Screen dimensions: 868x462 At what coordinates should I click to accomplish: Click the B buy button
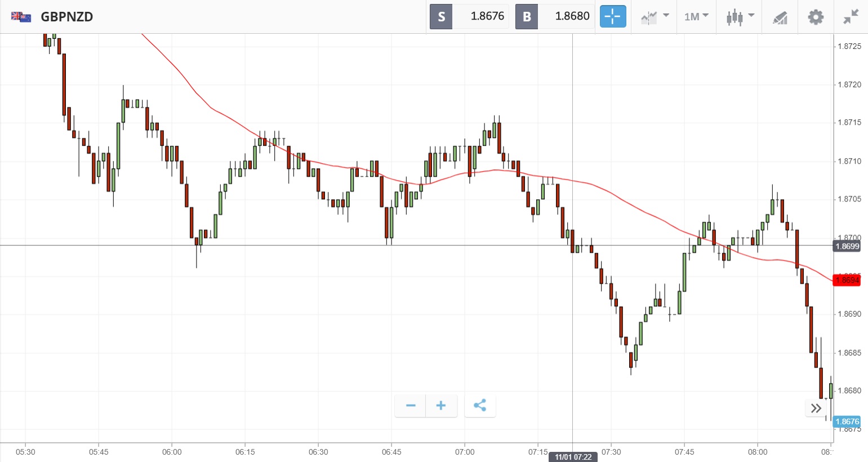(x=527, y=16)
